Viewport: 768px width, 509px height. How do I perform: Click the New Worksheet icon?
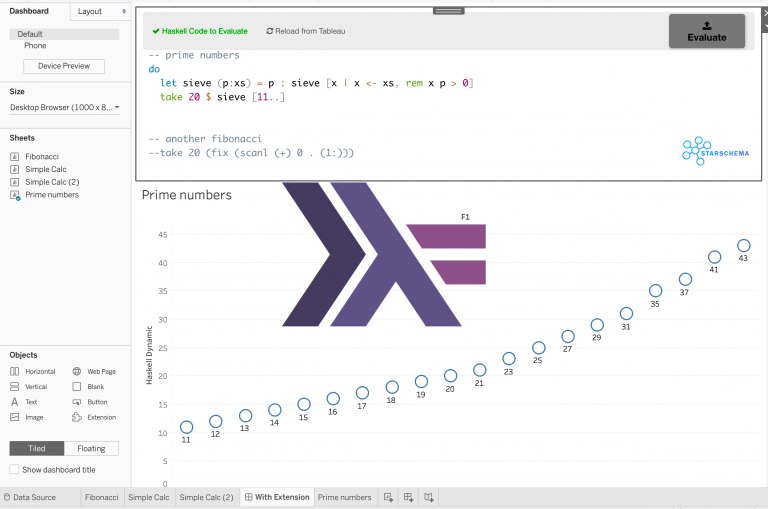pos(388,497)
